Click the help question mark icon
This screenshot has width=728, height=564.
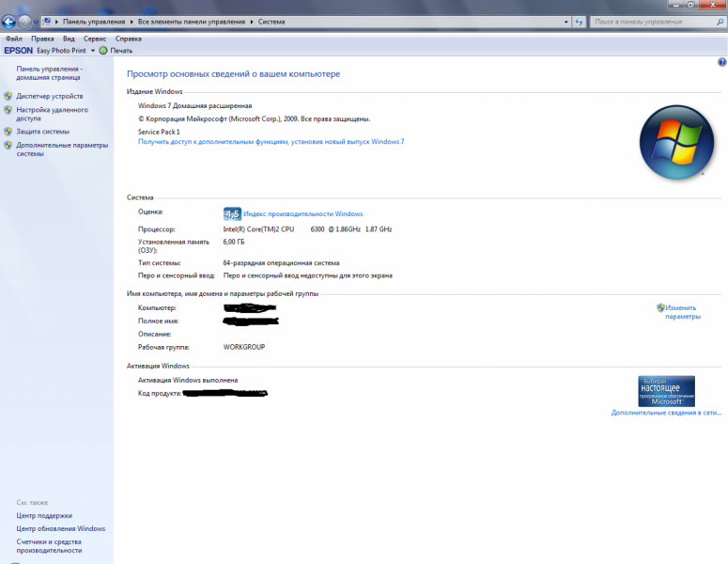click(x=722, y=62)
